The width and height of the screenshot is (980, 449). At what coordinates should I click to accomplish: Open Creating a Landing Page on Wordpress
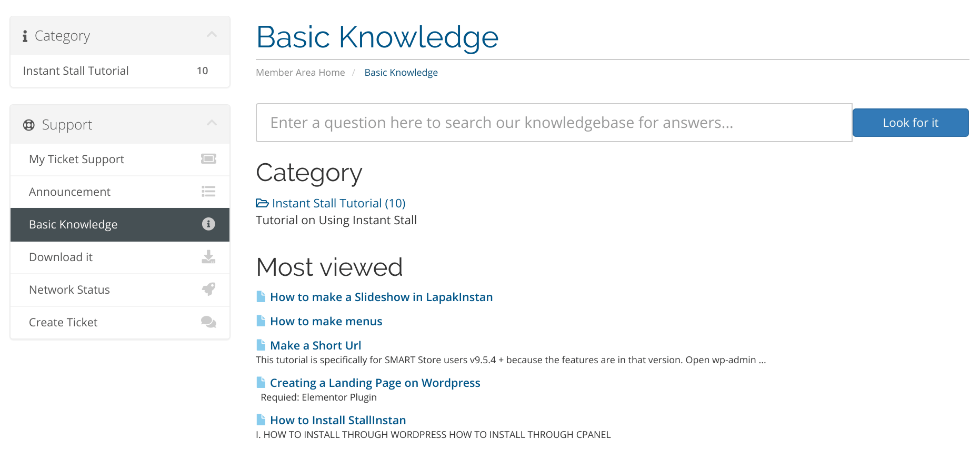coord(375,383)
